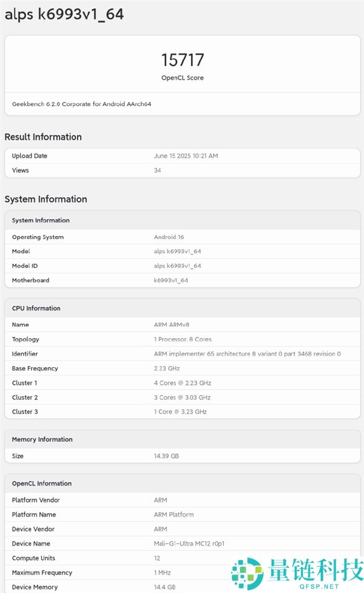The width and height of the screenshot is (364, 593).
Task: Click the Operating System label
Action: [38, 237]
